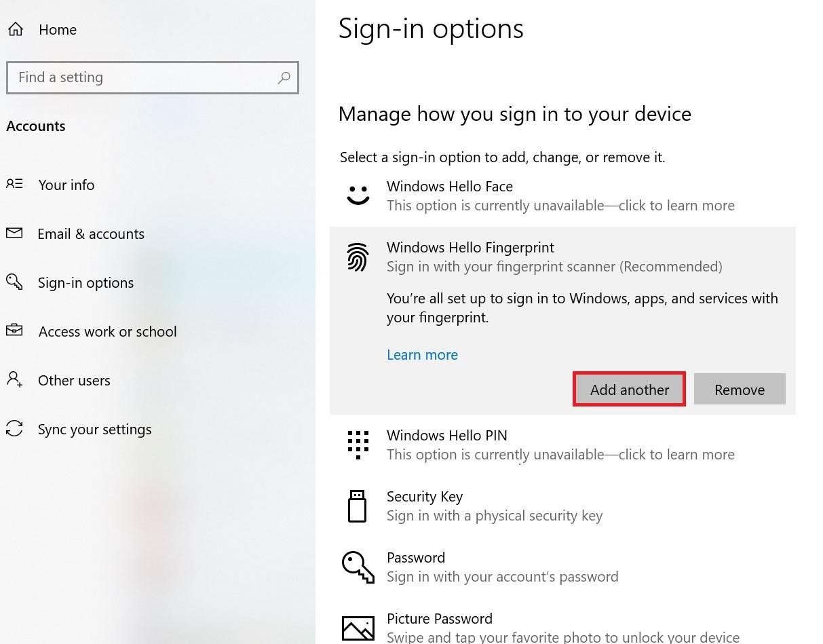Open Other users page
The image size is (823, 644).
(x=74, y=380)
